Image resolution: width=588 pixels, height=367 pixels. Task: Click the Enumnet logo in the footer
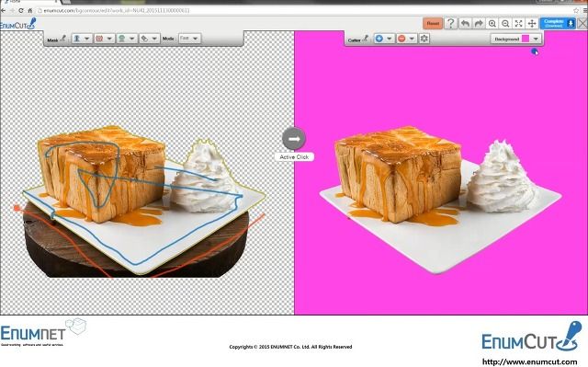pos(43,332)
